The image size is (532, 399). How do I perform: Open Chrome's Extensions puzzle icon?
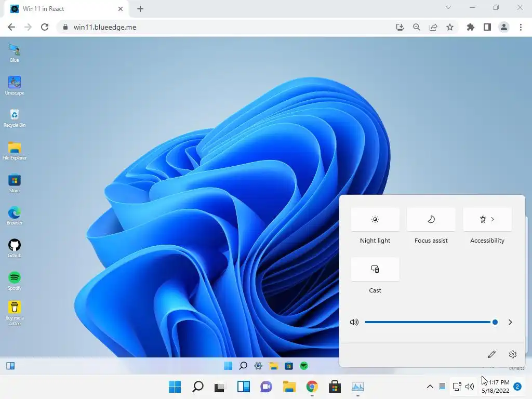471,27
